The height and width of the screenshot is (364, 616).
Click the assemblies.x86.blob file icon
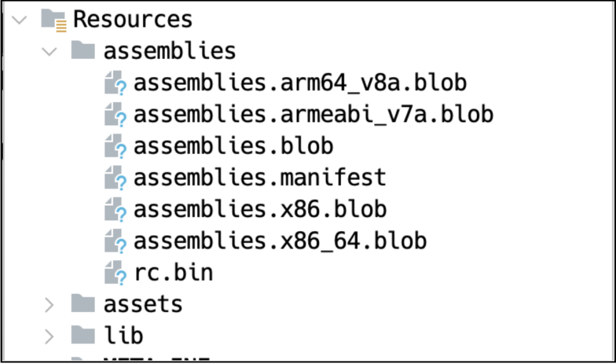tap(114, 209)
